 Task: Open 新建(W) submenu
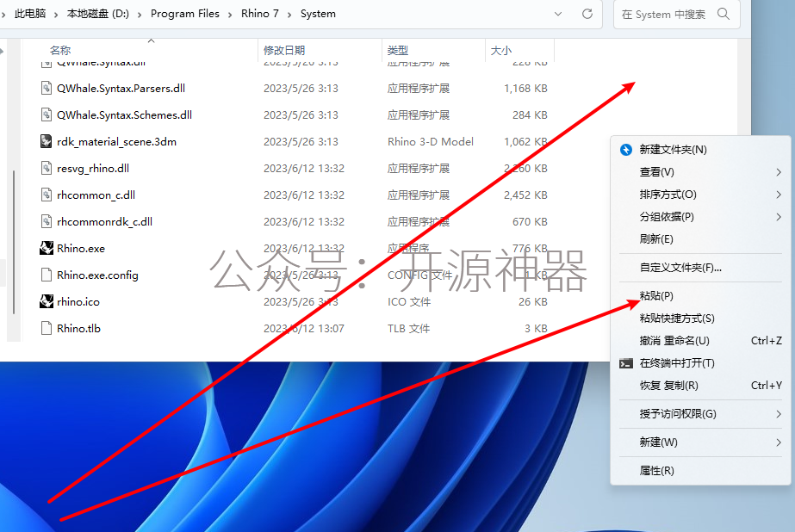pyautogui.click(x=701, y=442)
